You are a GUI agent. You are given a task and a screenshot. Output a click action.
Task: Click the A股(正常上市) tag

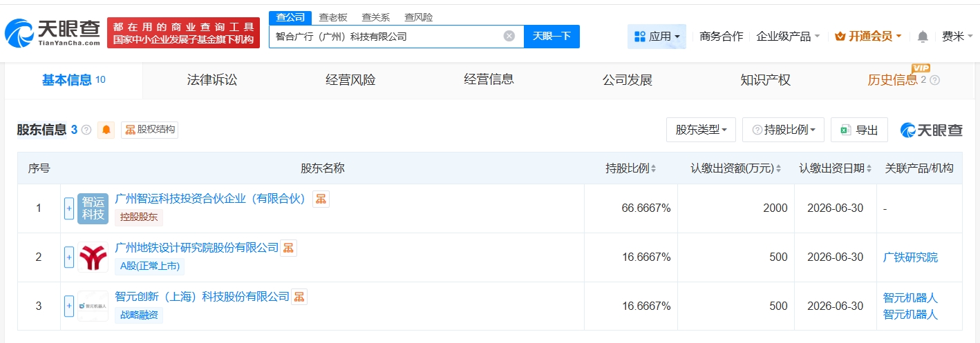pos(149,266)
